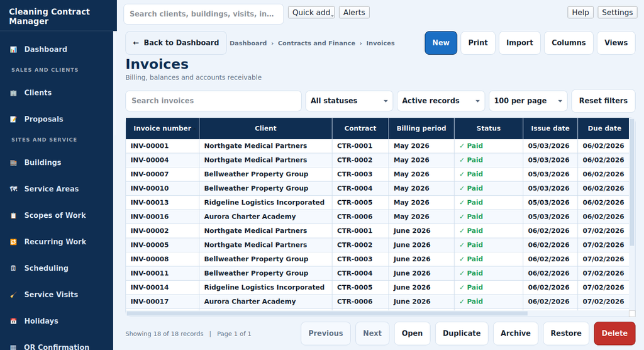Click the Clients building icon

pyautogui.click(x=14, y=93)
